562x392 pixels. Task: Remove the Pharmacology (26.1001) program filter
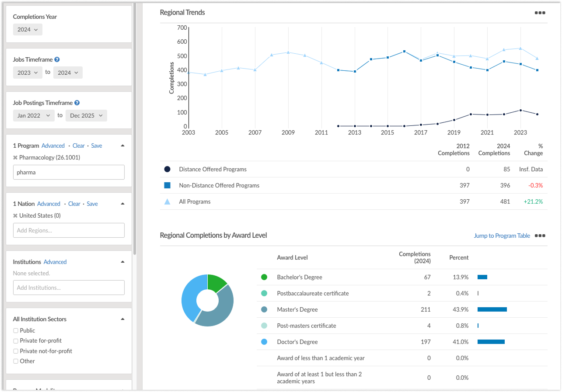coord(15,157)
